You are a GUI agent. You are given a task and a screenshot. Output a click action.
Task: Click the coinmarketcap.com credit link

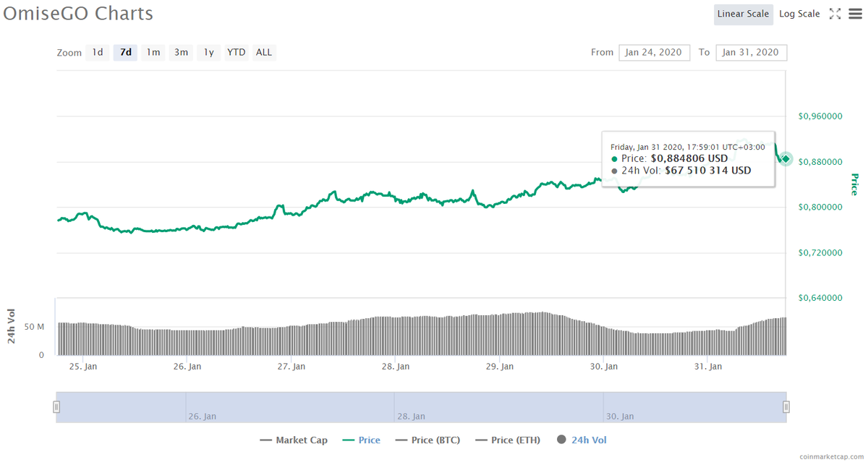click(x=831, y=457)
